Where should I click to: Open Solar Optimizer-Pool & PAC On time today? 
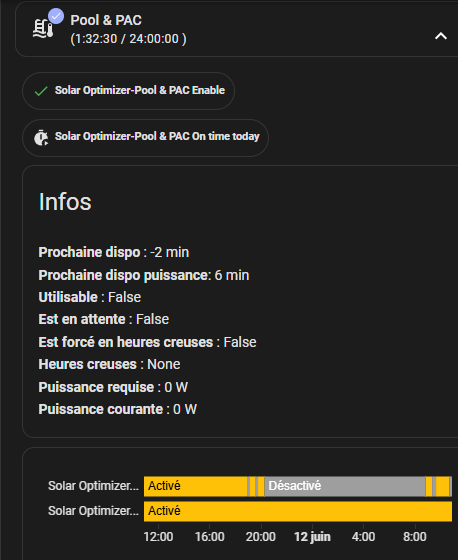145,138
